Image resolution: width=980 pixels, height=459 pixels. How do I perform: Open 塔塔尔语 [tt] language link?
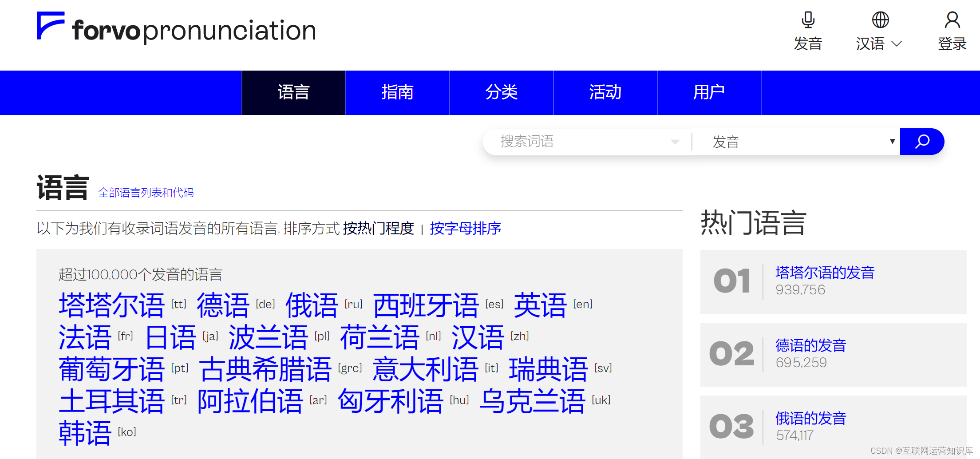pos(112,305)
